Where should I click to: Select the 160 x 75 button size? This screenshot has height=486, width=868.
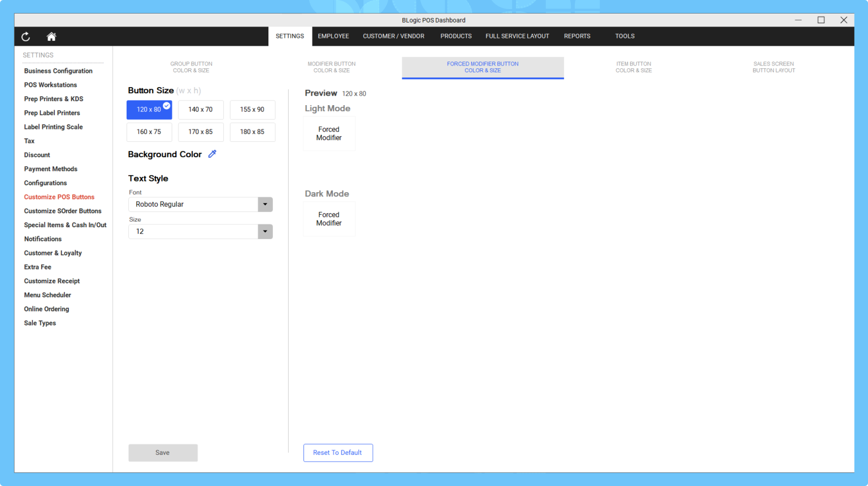pos(149,132)
